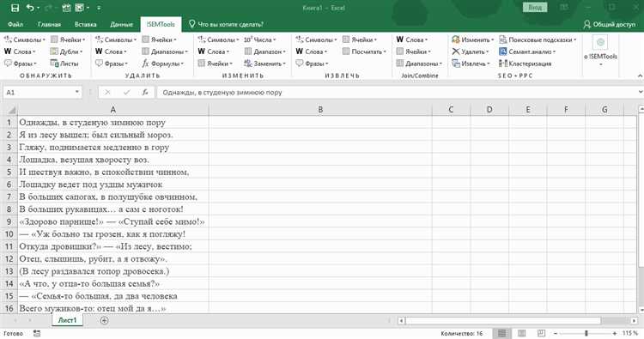Image resolution: width=644 pixels, height=339 pixels.
Task: Select the Лист1 sheet tab
Action: [x=67, y=320]
